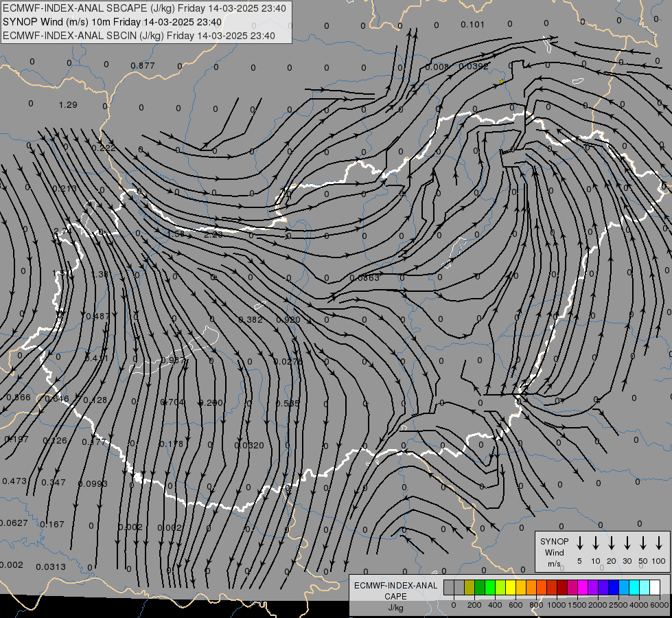This screenshot has width=672, height=618.
Task: Click the wind legend arrow above 20
Action: (612, 543)
